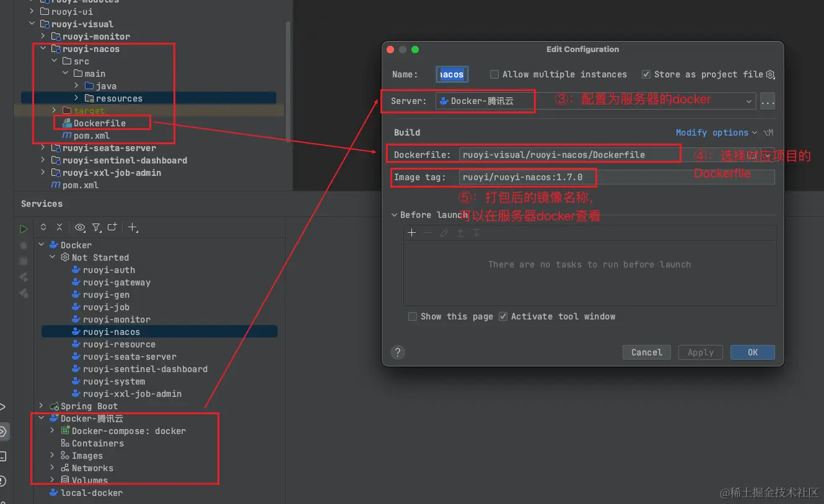Open the Modify options dropdown link
This screenshot has height=504, width=824.
(716, 133)
